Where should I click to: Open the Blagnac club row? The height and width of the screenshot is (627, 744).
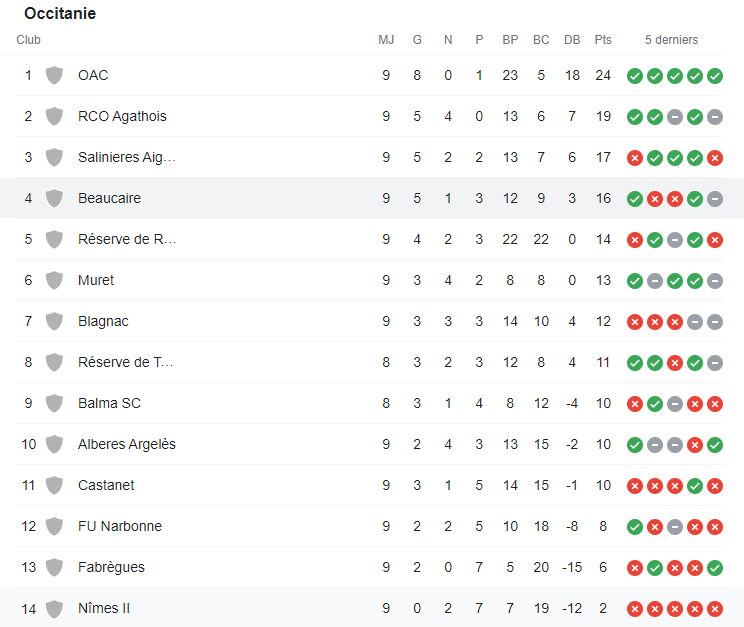370,321
